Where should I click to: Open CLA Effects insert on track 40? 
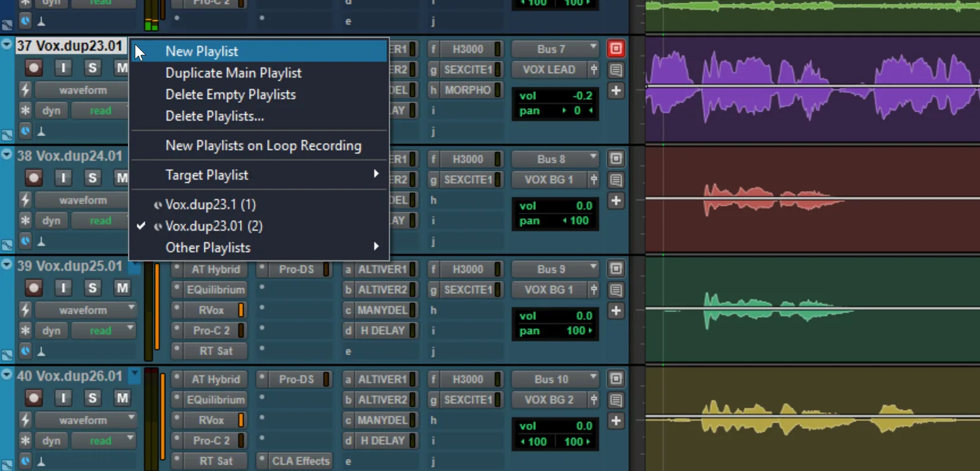[301, 461]
